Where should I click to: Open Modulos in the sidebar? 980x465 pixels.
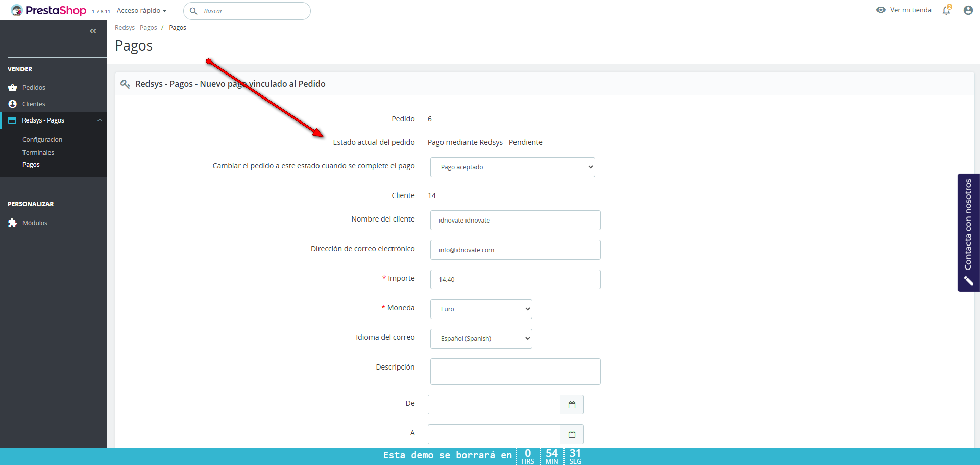(35, 223)
